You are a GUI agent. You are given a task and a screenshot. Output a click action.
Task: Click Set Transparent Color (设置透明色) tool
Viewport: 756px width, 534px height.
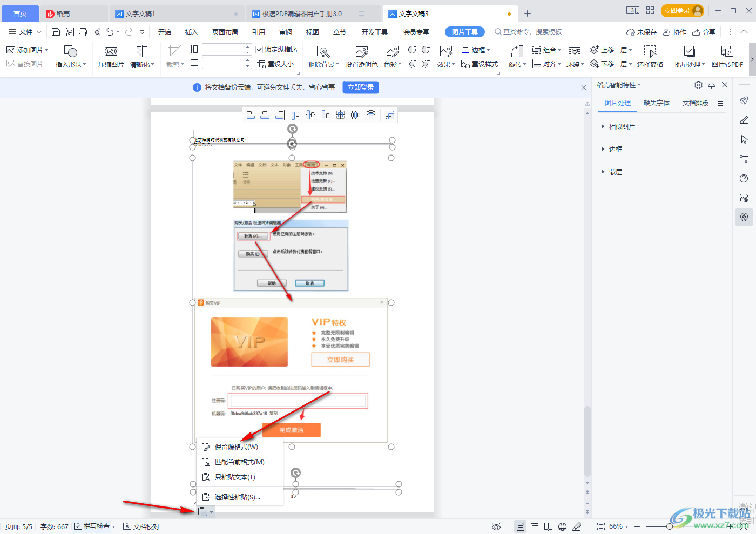[x=362, y=57]
